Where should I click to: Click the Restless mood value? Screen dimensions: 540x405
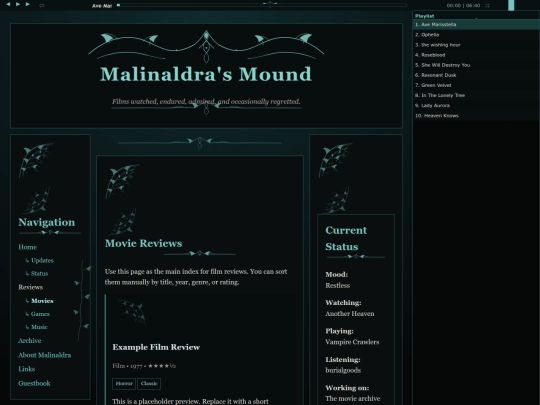(x=338, y=285)
